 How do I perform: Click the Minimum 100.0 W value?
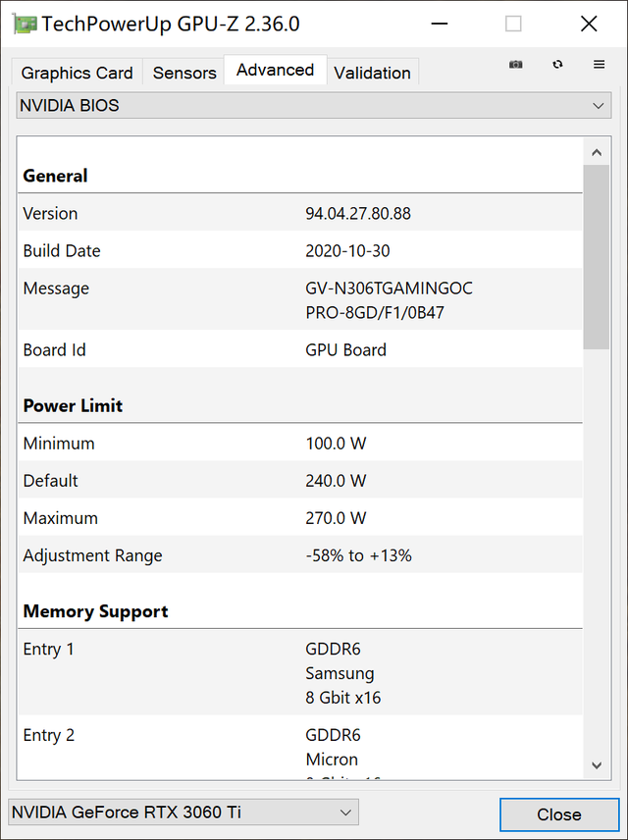[336, 443]
